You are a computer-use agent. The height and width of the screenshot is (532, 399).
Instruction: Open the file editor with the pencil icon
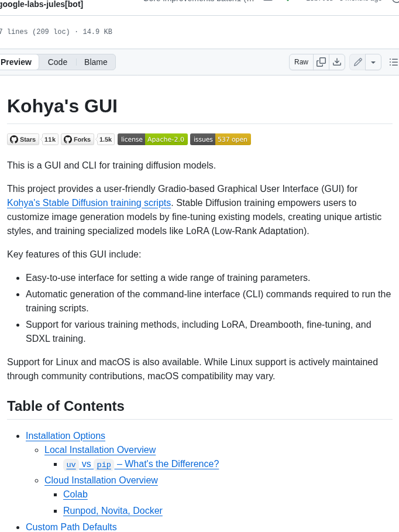coord(357,62)
